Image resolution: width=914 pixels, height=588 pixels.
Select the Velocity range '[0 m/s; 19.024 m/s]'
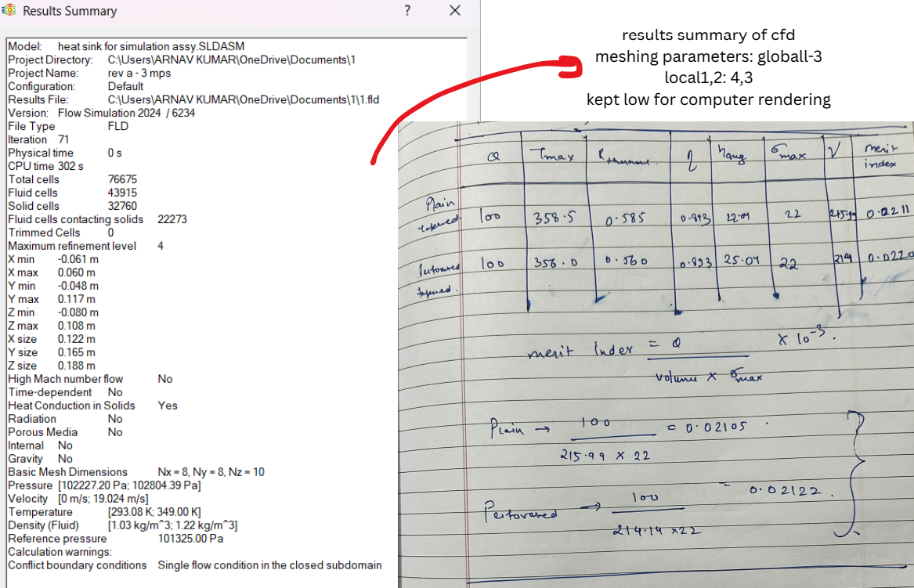click(103, 499)
